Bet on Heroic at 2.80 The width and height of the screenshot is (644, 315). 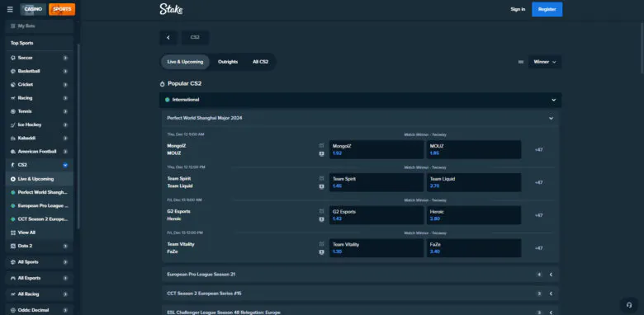point(474,215)
